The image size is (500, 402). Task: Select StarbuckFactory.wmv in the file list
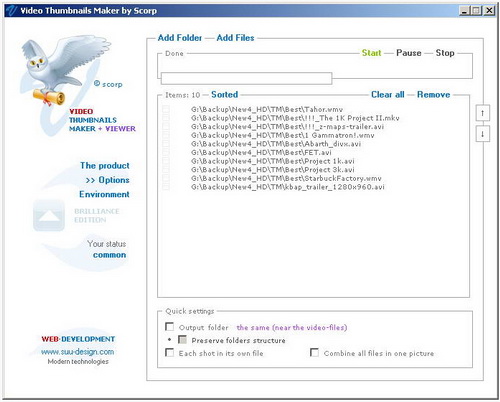(x=286, y=178)
